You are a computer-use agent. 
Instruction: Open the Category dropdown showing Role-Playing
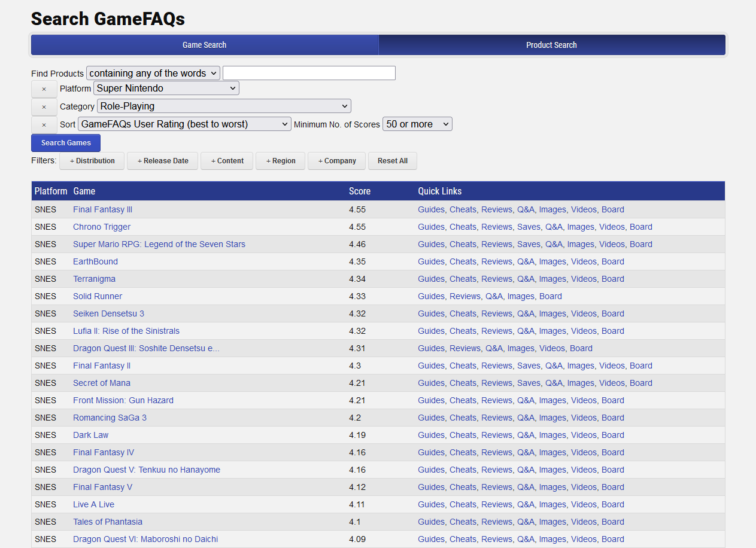[224, 106]
